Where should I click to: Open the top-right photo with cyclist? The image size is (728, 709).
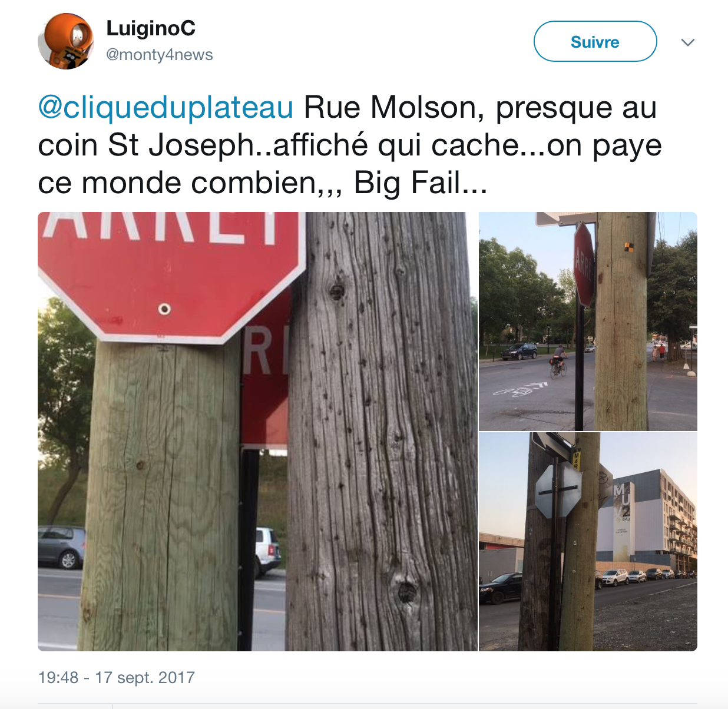click(588, 322)
